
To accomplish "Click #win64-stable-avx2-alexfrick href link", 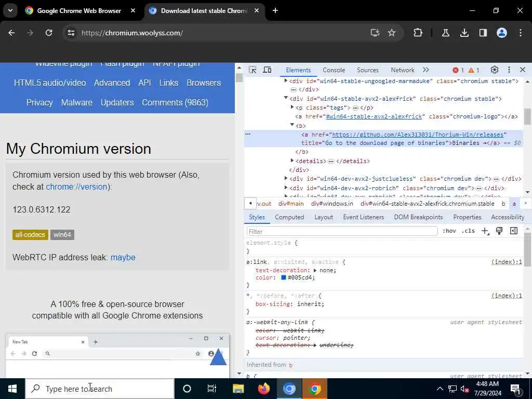I will coord(374,116).
